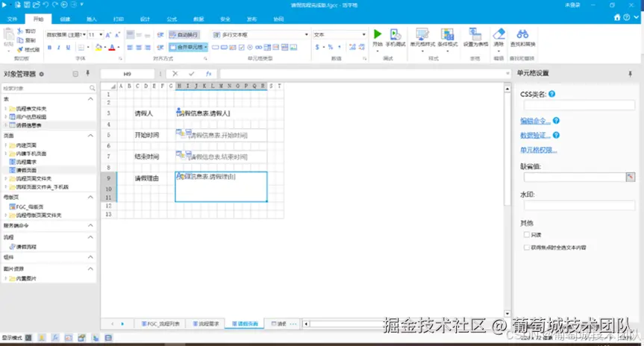The height and width of the screenshot is (346, 644).
Task: Apply red font color A
Action: tap(112, 48)
